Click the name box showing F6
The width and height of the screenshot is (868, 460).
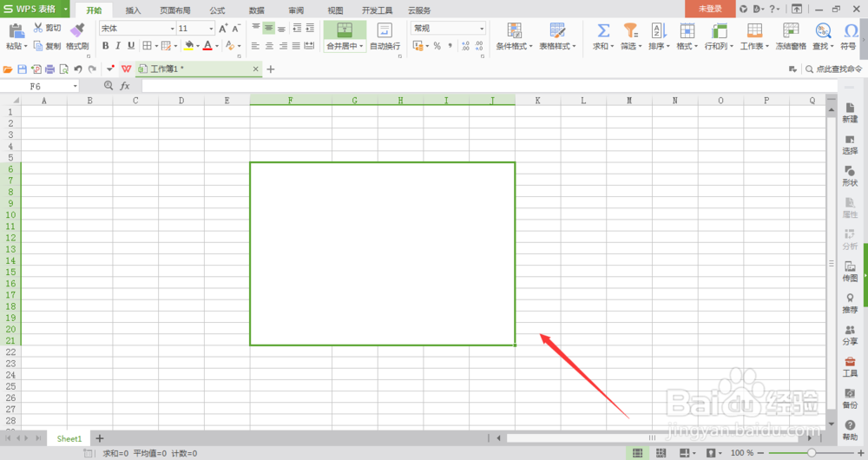pos(39,86)
